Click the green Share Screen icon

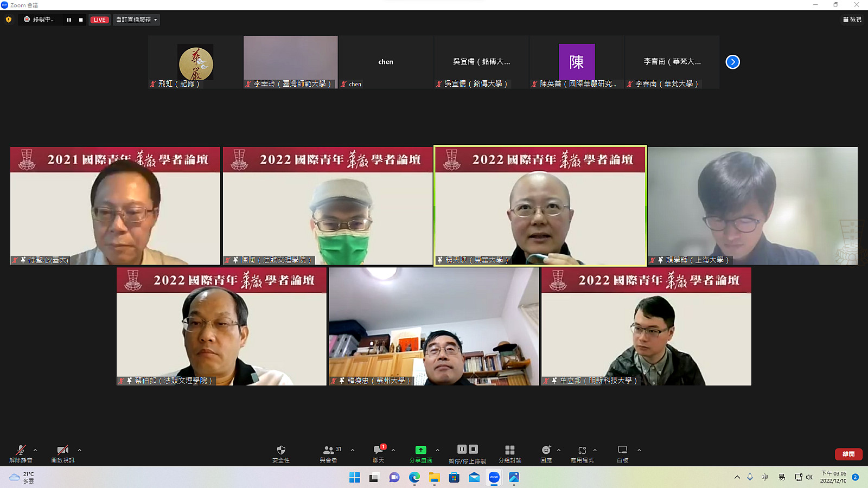click(x=420, y=450)
